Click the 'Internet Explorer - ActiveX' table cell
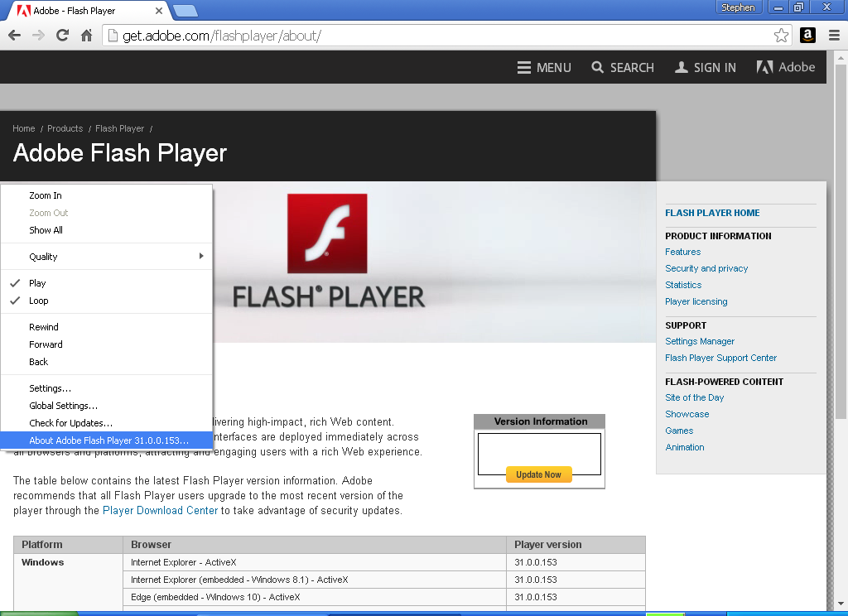The width and height of the screenshot is (848, 616). (315, 562)
